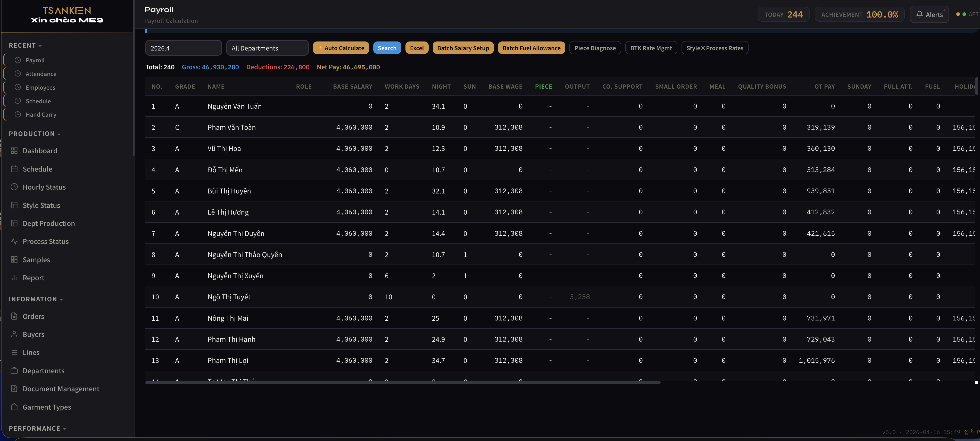Image resolution: width=980 pixels, height=441 pixels.
Task: Click the QUALITY BONUS column header
Action: pos(762,87)
